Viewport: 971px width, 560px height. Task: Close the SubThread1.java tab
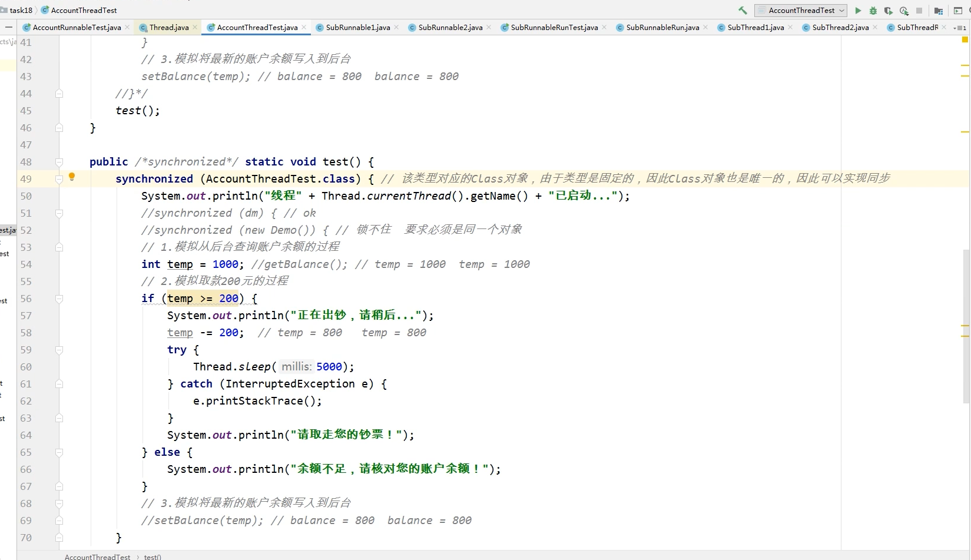[790, 27]
